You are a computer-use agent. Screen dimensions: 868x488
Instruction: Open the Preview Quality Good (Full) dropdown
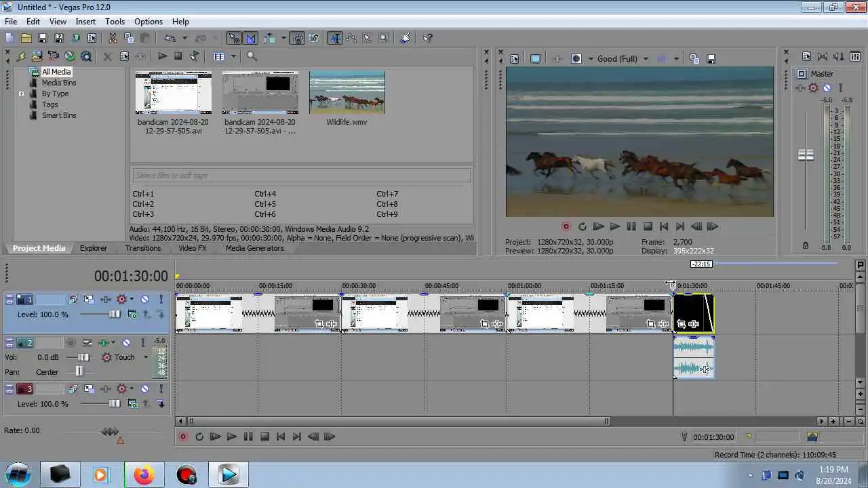click(x=623, y=59)
